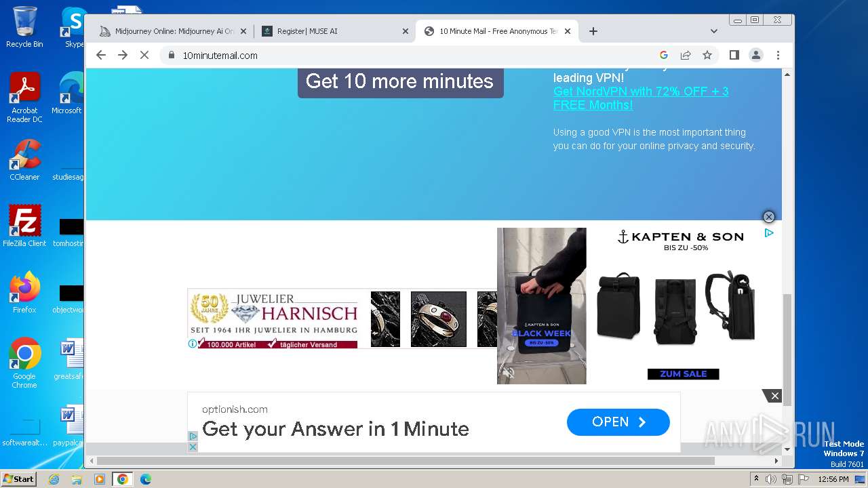Go back with the browser back arrow

pyautogui.click(x=101, y=55)
